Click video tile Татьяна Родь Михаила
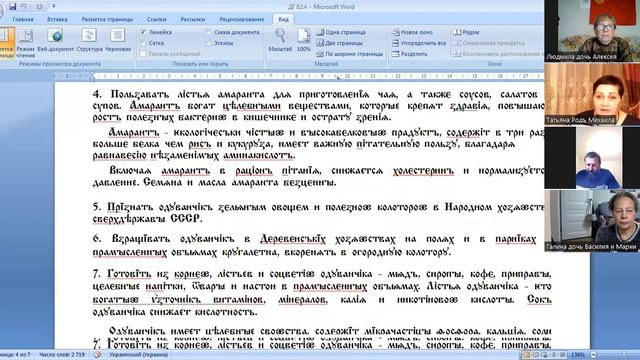640x360 pixels. tap(592, 94)
